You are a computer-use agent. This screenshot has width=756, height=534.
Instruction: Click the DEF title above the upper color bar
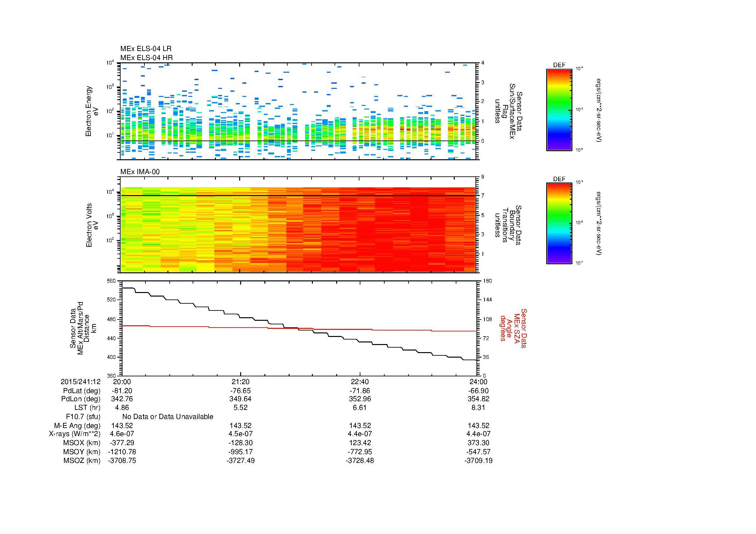(x=559, y=65)
